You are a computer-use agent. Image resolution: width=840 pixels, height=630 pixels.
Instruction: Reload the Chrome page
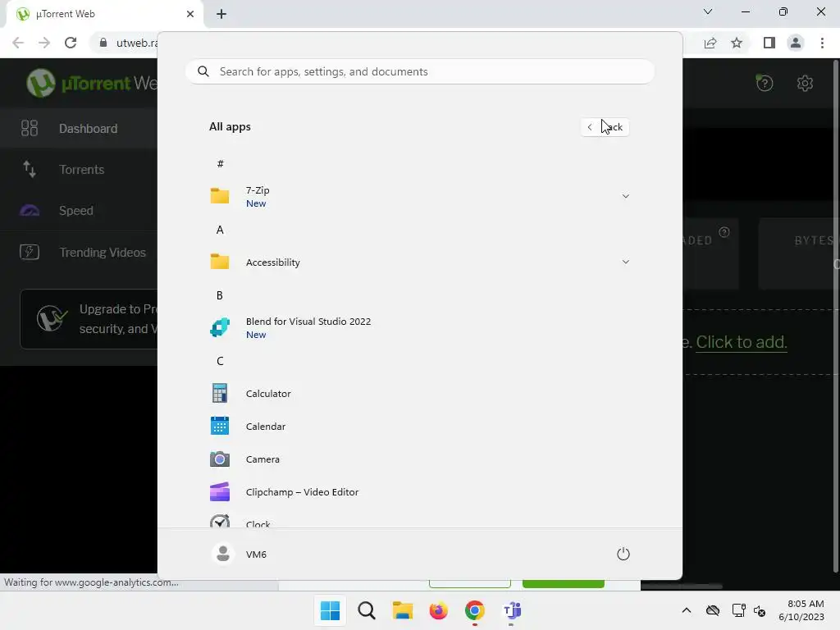(71, 43)
